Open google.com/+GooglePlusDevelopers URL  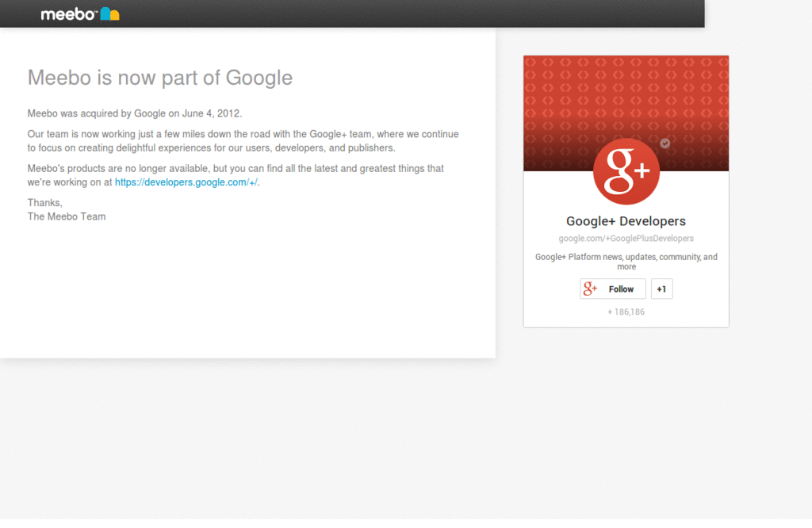click(x=626, y=238)
